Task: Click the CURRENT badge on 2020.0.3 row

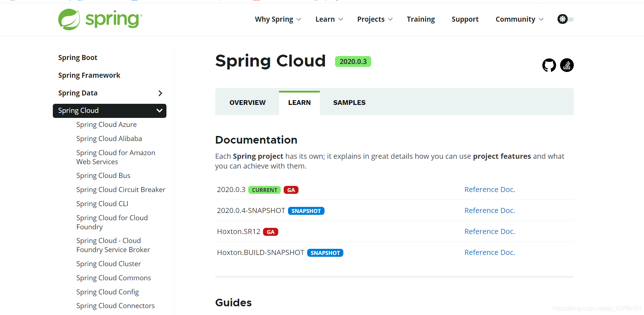Action: [264, 190]
